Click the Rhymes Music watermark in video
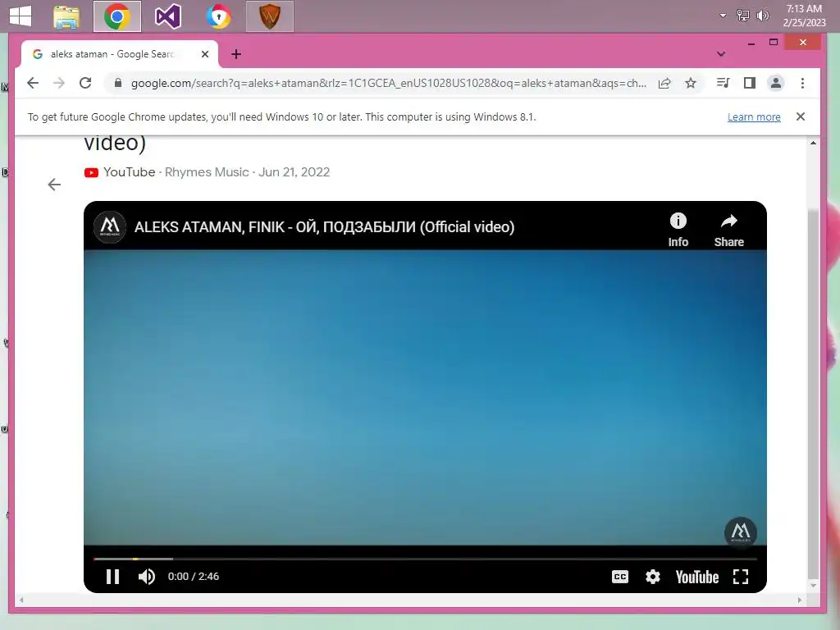Viewport: 840px width, 630px height. 741,532
